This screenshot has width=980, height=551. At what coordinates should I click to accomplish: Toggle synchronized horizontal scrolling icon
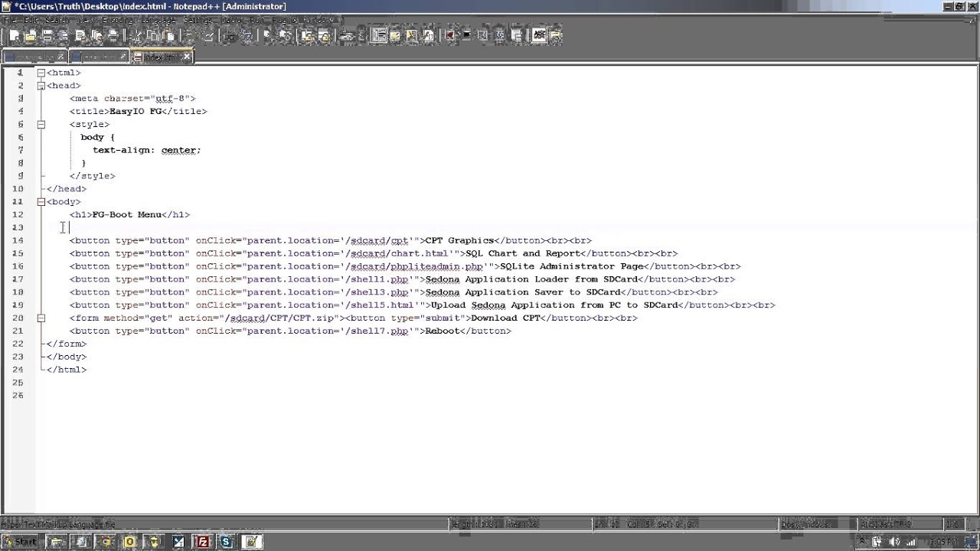click(x=324, y=35)
